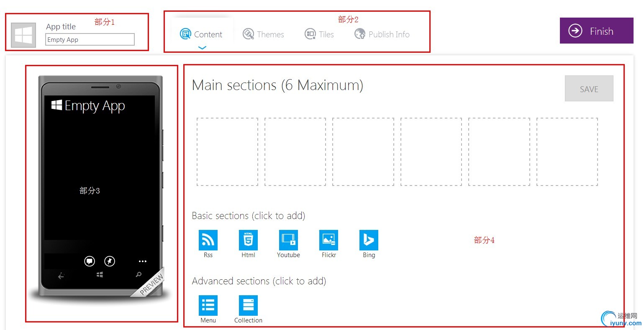The image size is (644, 330).
Task: Click the arrow icon on the Finish button
Action: [x=575, y=31]
